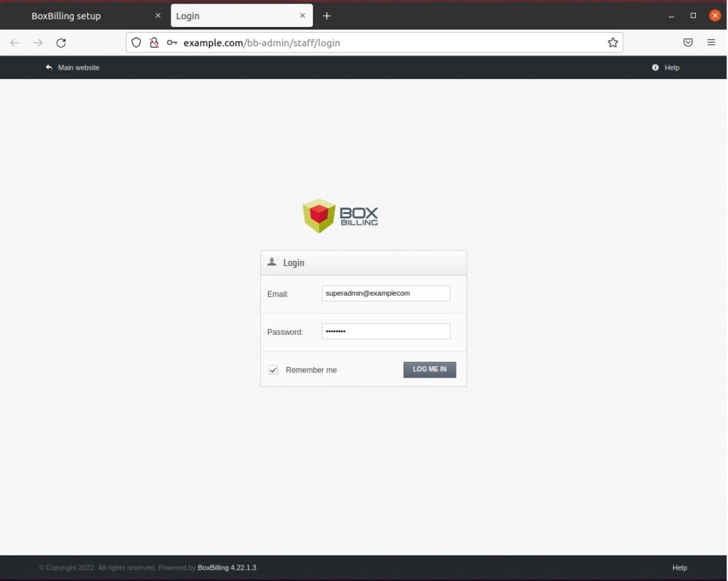728x581 pixels.
Task: Toggle the Remember me checkbox
Action: coord(273,371)
